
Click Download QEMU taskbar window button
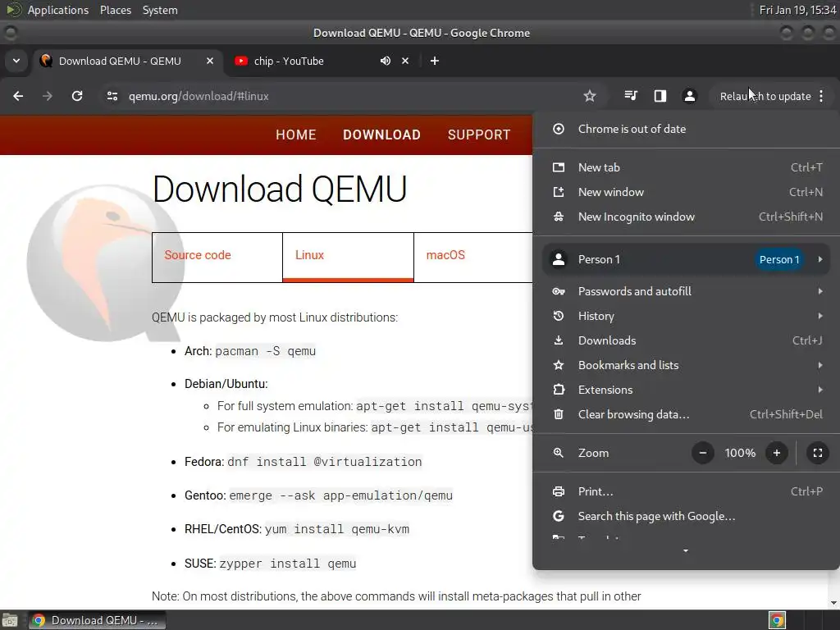click(97, 620)
